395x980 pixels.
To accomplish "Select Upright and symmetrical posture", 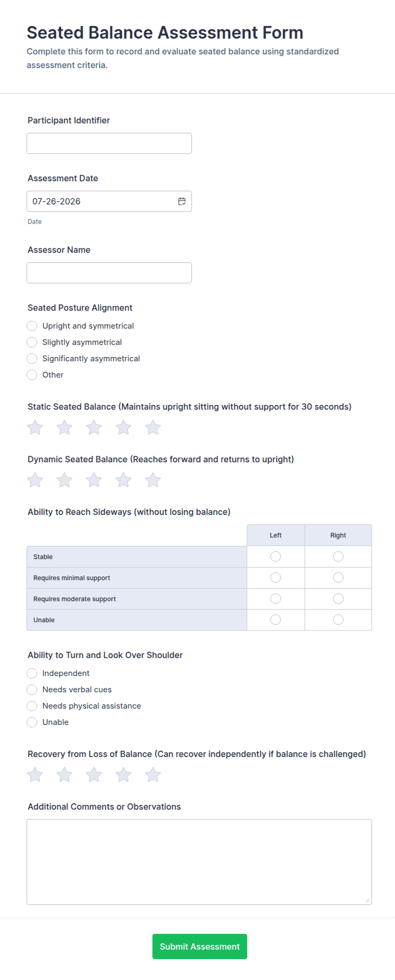I will [x=32, y=326].
